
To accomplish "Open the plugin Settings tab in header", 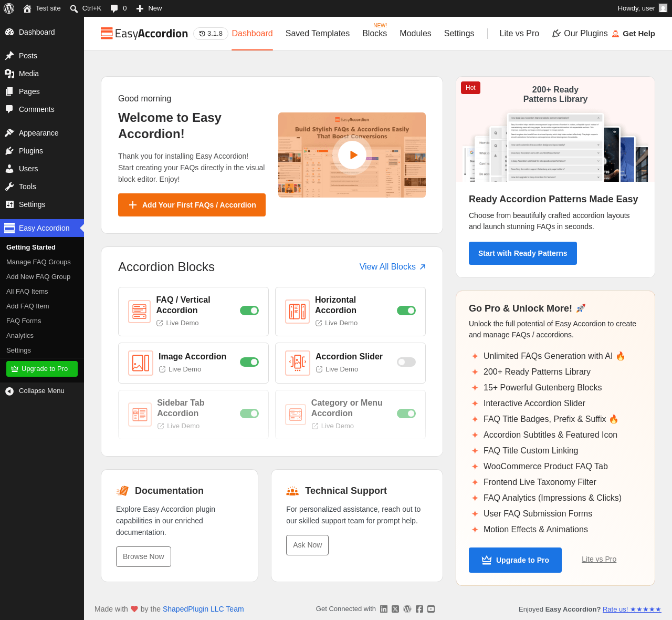I will tap(459, 34).
